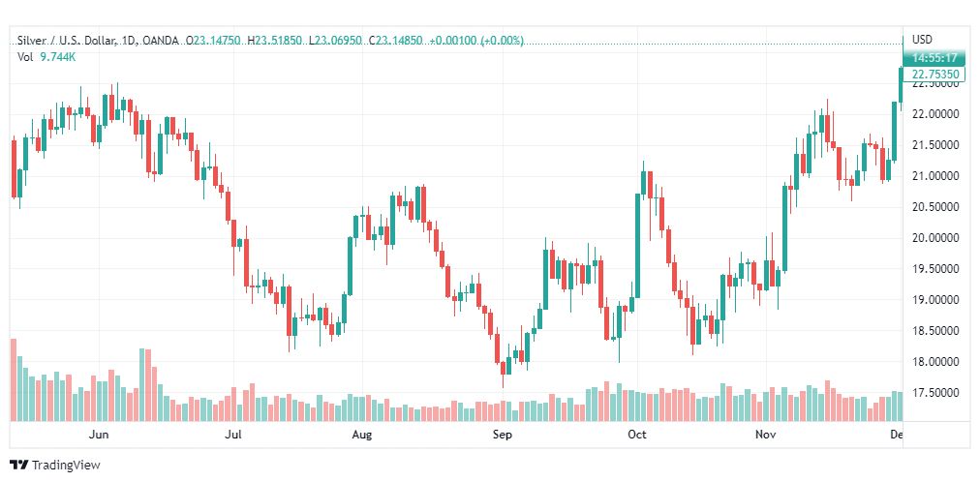Click the 14:55:17 countdown label
This screenshot has height=482, width=980.
pos(934,58)
